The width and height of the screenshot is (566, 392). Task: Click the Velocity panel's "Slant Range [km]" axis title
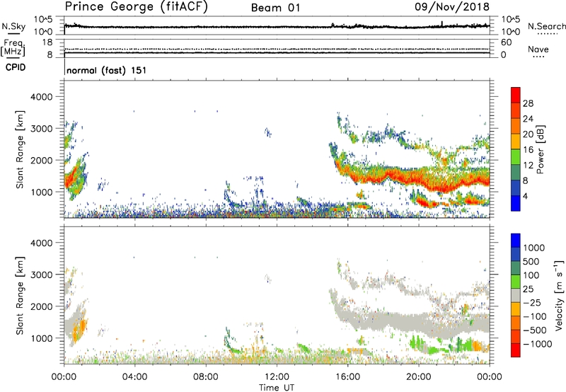[20, 296]
